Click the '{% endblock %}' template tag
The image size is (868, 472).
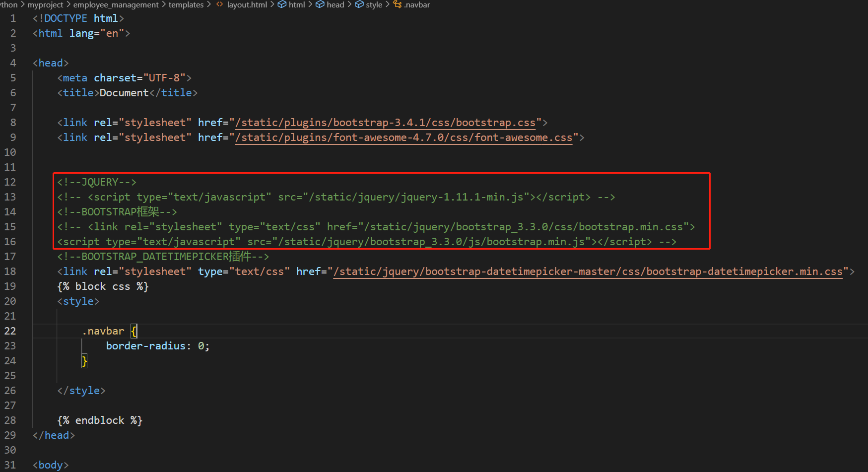[x=100, y=420]
